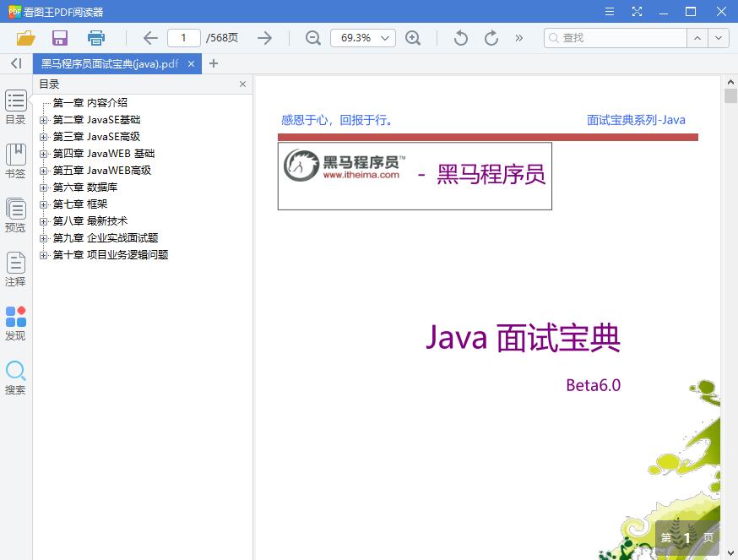The height and width of the screenshot is (560, 738).
Task: Click the 查找 search field
Action: [x=616, y=38]
